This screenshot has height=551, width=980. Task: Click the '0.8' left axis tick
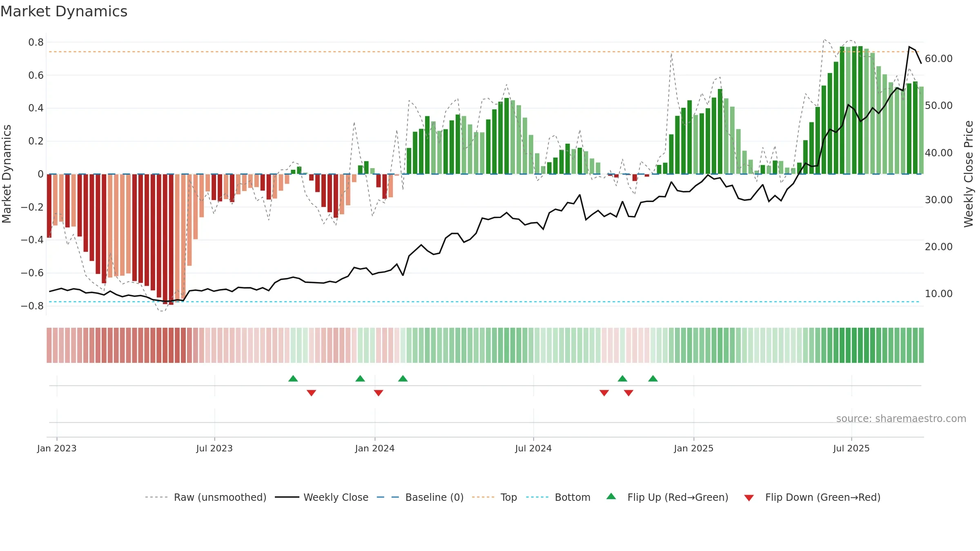click(x=36, y=42)
